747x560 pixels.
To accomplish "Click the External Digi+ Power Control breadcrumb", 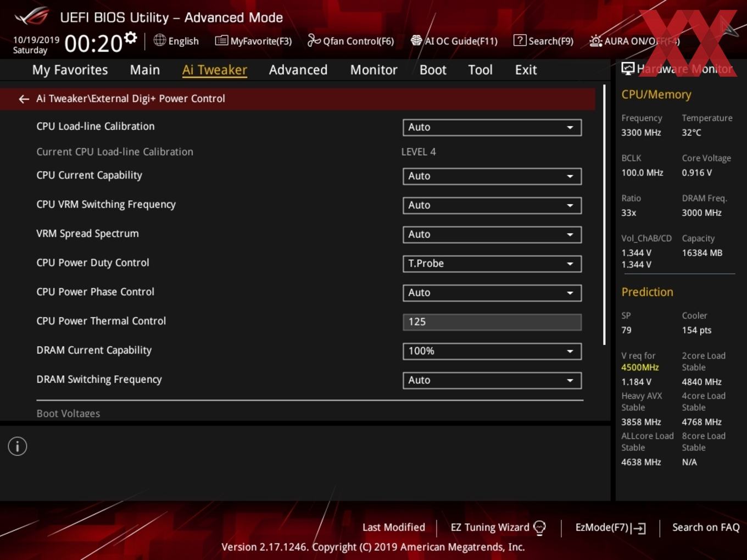I will coord(131,99).
